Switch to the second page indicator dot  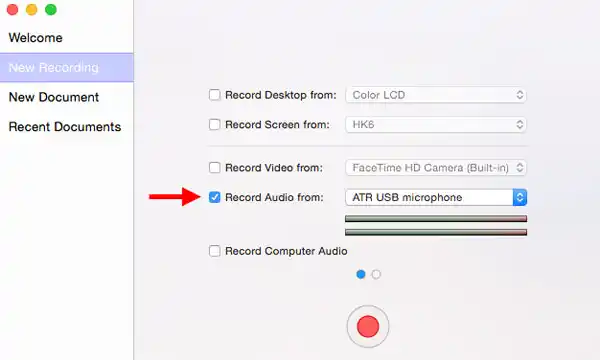coord(376,274)
